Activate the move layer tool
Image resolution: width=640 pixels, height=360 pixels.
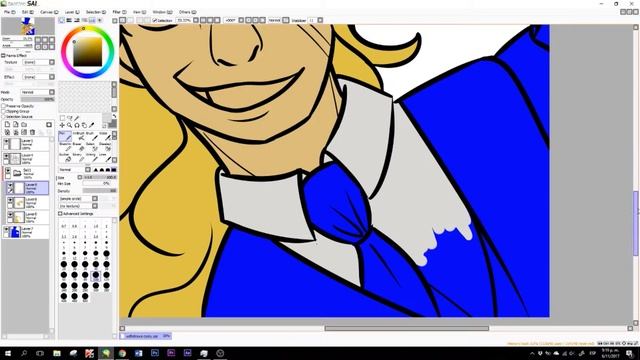tap(62, 125)
